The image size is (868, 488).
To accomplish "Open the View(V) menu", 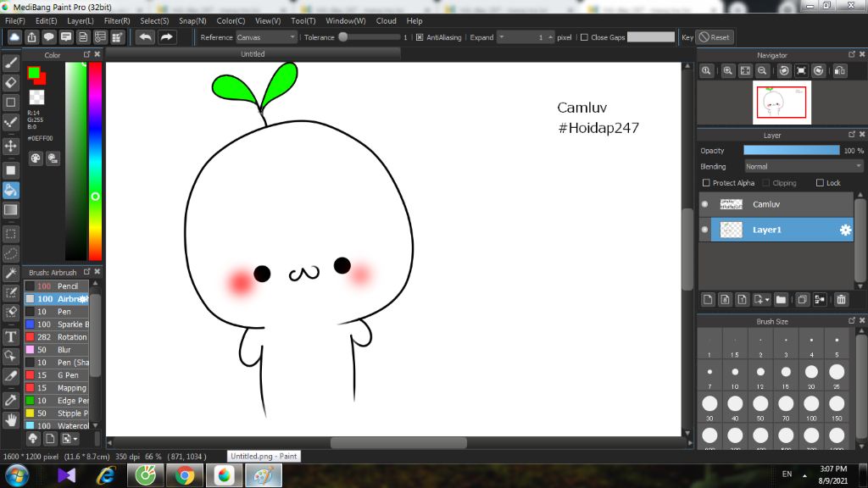I will (x=268, y=20).
